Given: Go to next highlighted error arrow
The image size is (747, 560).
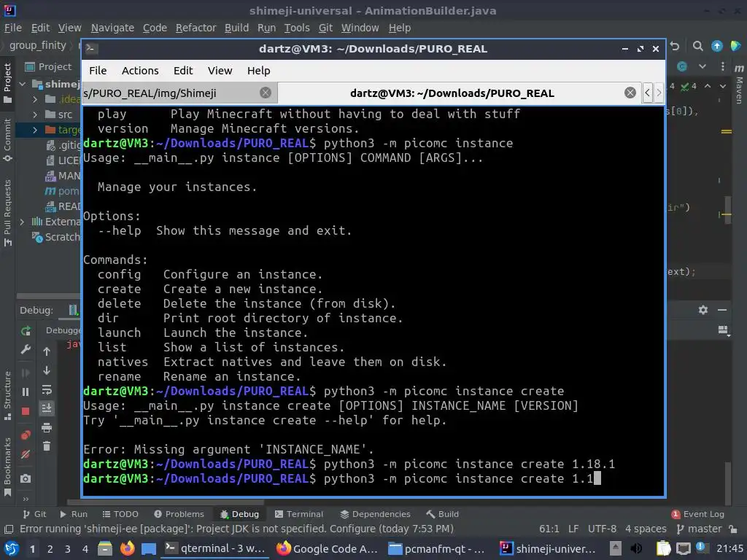Looking at the screenshot, I should click(723, 86).
